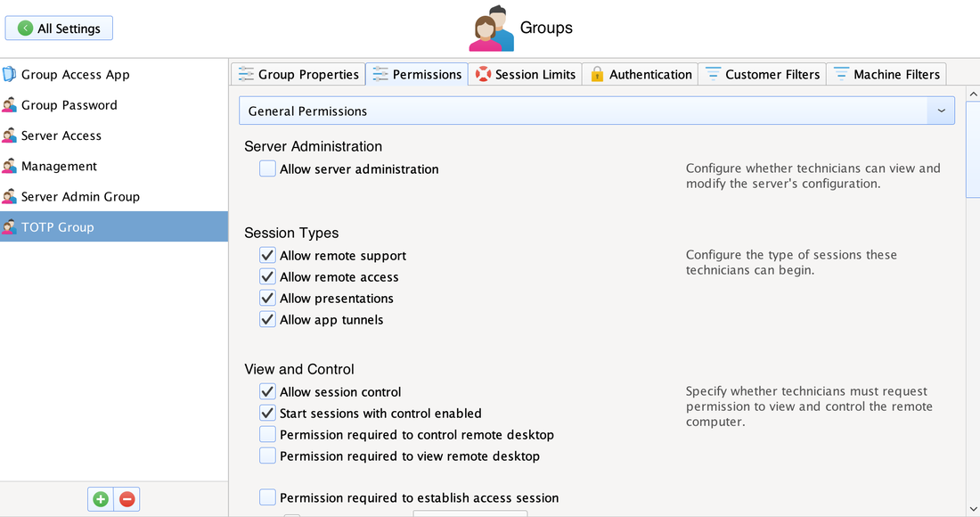Screen dimensions: 980x517
Task: Switch to Machine Filters tab
Action: (886, 74)
